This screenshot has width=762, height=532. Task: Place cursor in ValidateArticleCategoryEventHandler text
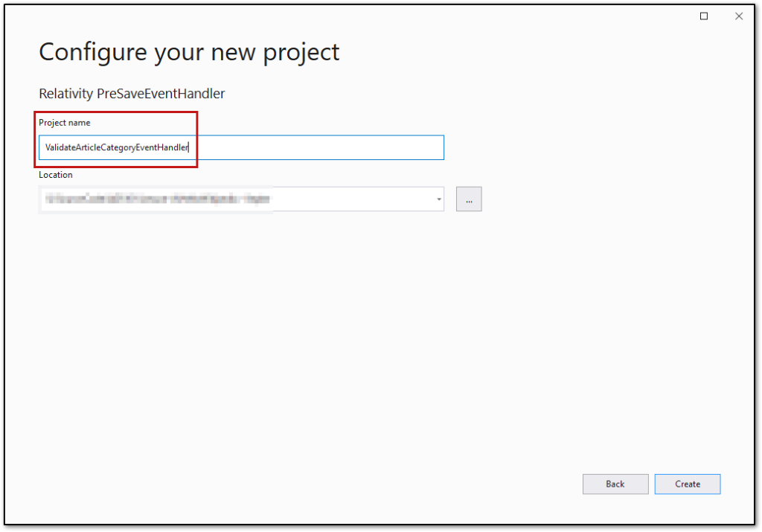[117, 147]
